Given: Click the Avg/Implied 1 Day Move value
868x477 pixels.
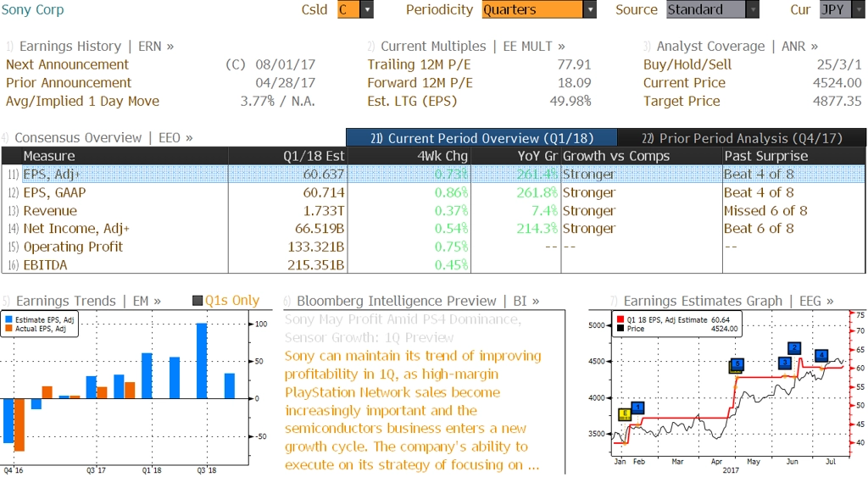Looking at the screenshot, I should coord(277,102).
